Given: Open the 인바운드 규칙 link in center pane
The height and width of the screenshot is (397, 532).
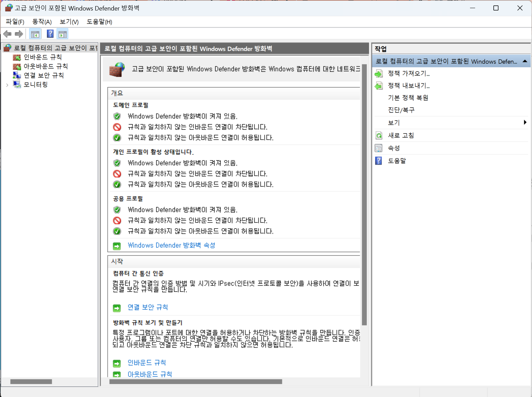Looking at the screenshot, I should pyautogui.click(x=147, y=363).
